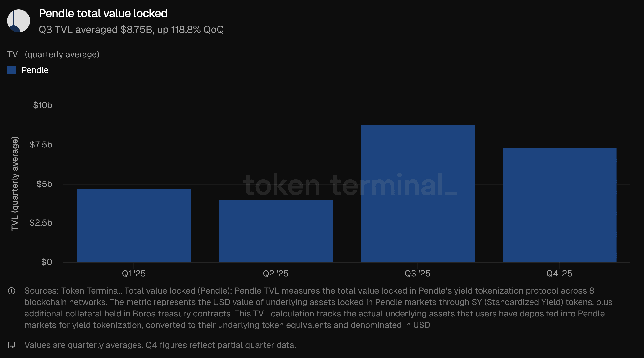Click the blue Pendle legend color swatch
Viewport: 644px width, 358px height.
[x=11, y=70]
